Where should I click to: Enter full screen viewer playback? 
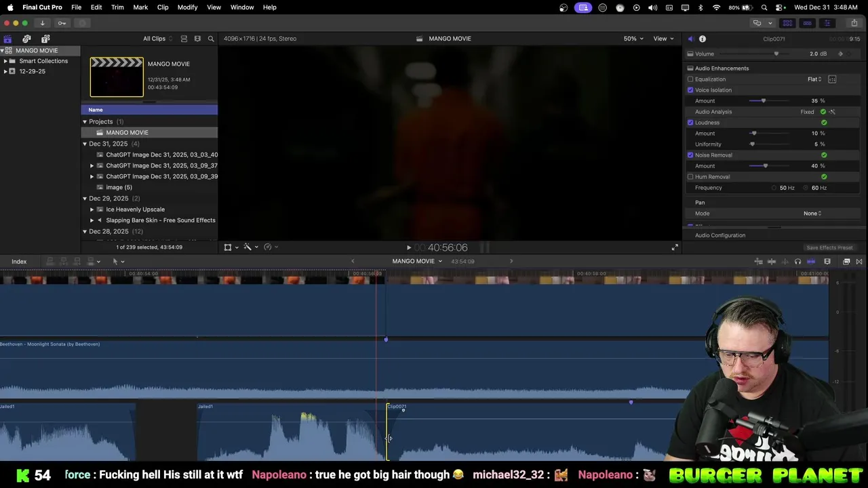click(x=675, y=247)
